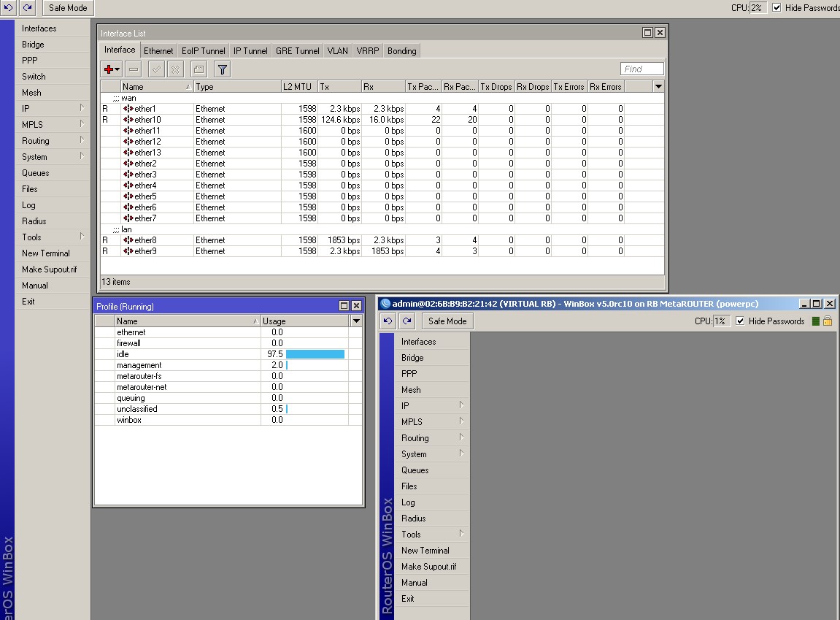Select the firewall profile row
This screenshot has width=840, height=620.
(x=228, y=343)
